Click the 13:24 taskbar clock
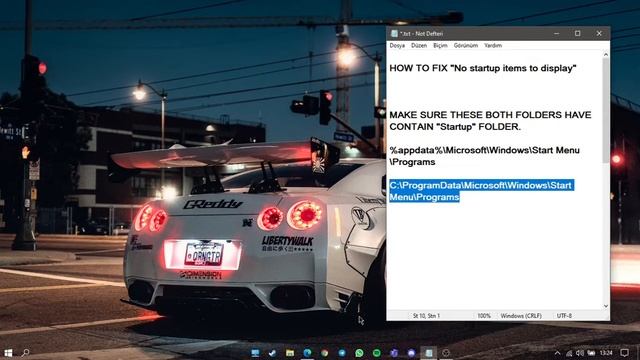The image size is (640, 360). (607, 353)
